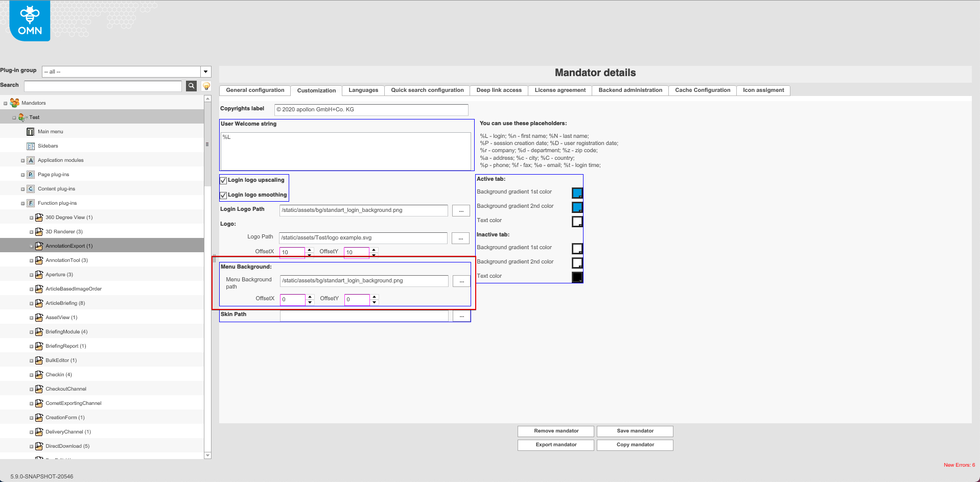Click the Save mandator button

(x=635, y=431)
